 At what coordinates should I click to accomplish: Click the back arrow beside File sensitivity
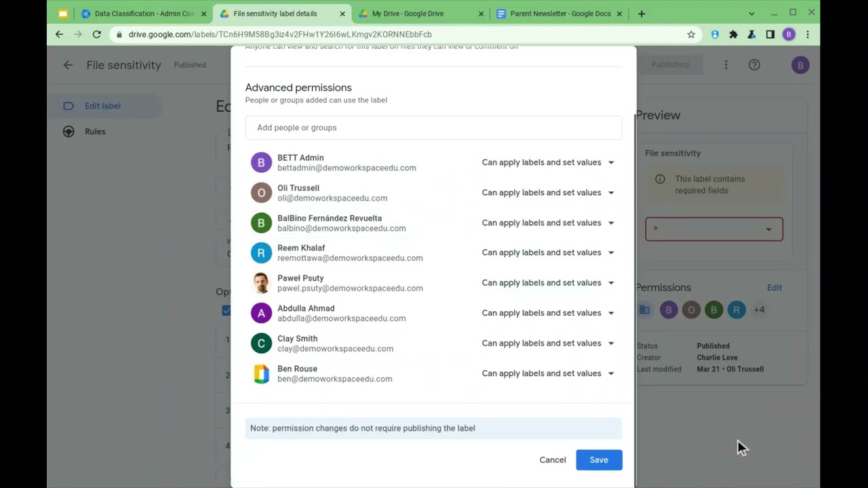(x=68, y=65)
